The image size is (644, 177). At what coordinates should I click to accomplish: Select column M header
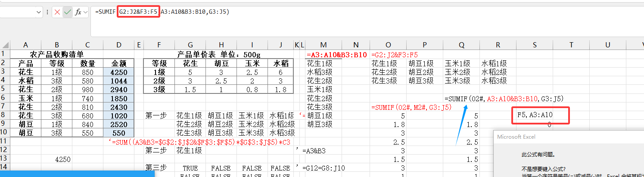[324, 45]
